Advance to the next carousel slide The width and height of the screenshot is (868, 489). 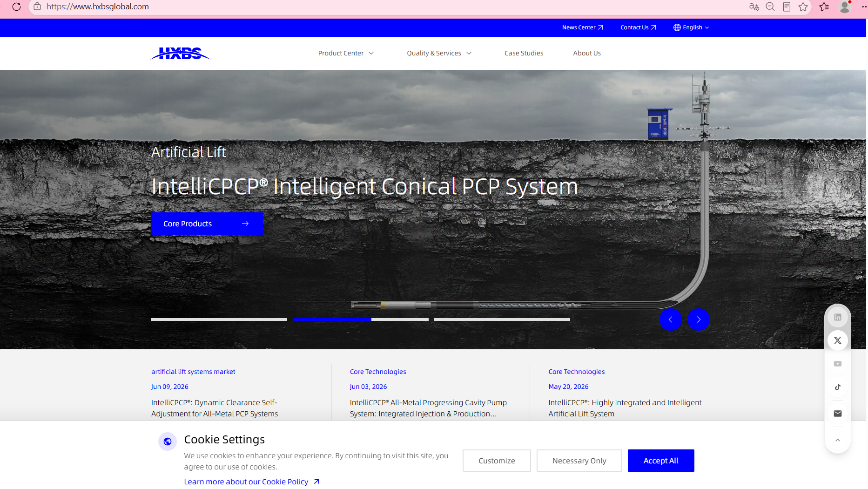699,319
